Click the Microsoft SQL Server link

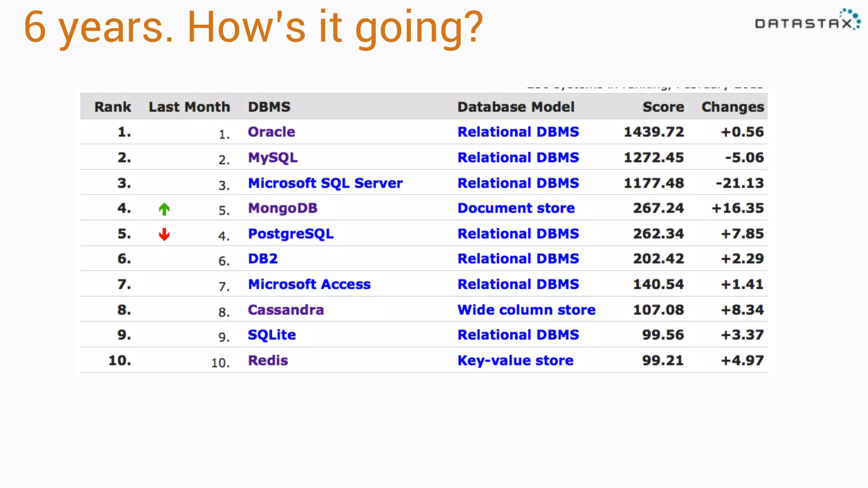click(325, 183)
